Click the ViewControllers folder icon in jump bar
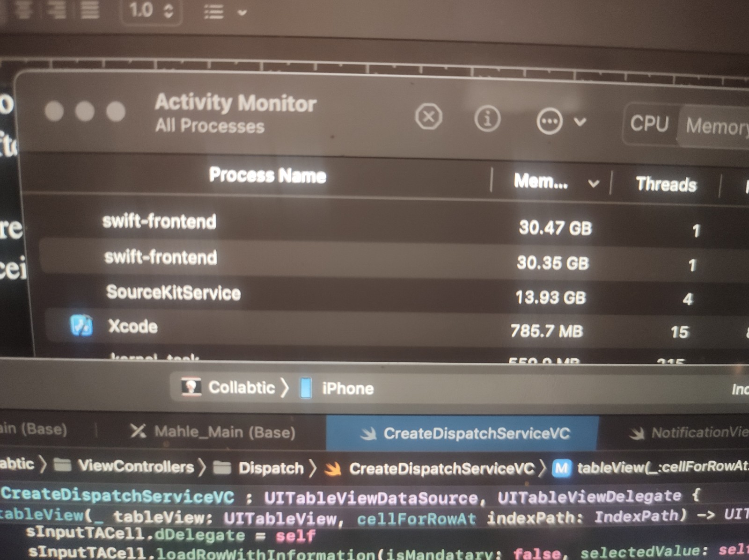The width and height of the screenshot is (749, 560). [62, 465]
